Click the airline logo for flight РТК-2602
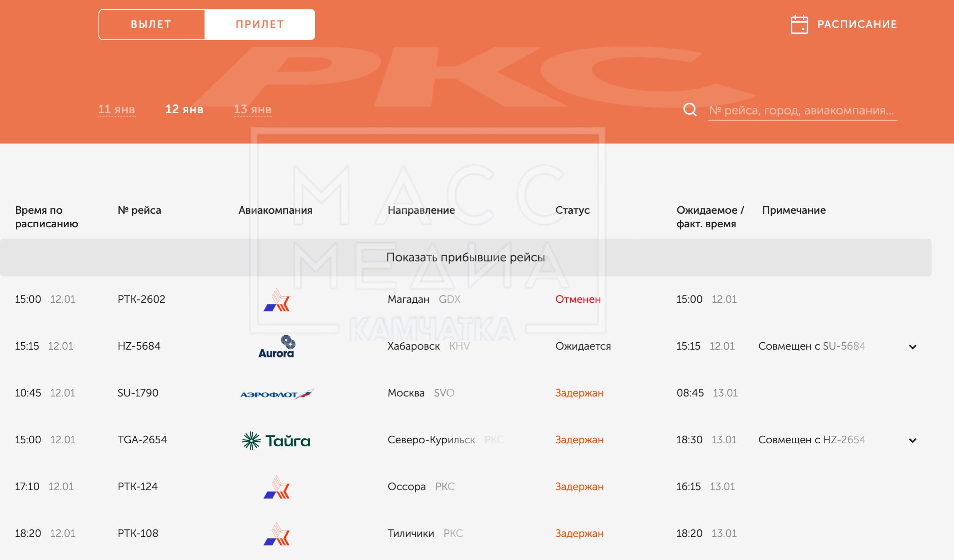Viewport: 954px width, 560px height. point(277,300)
